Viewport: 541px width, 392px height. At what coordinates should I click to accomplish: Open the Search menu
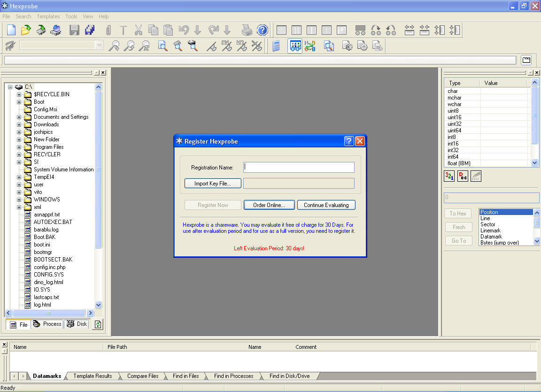tap(23, 16)
